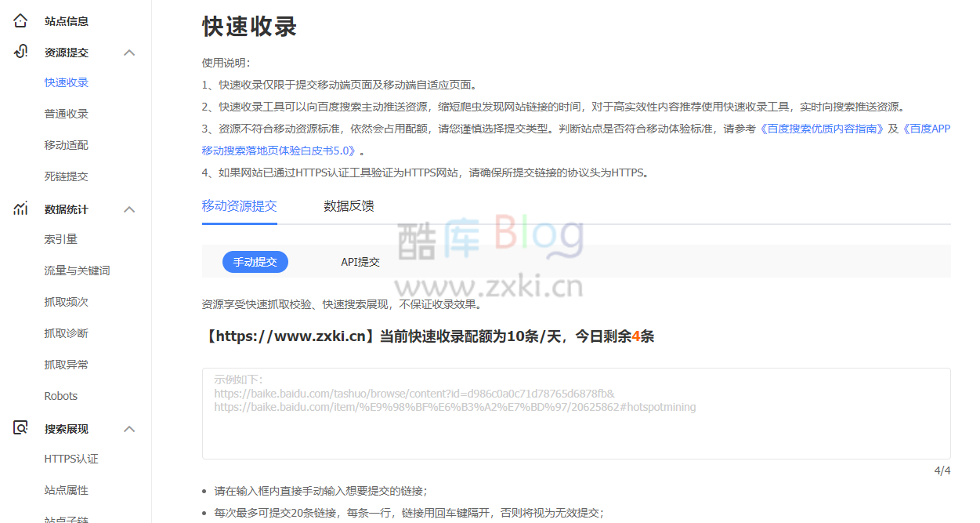Screen dimensions: 980x523
Task: Switch to API提交 mode
Action: click(360, 262)
